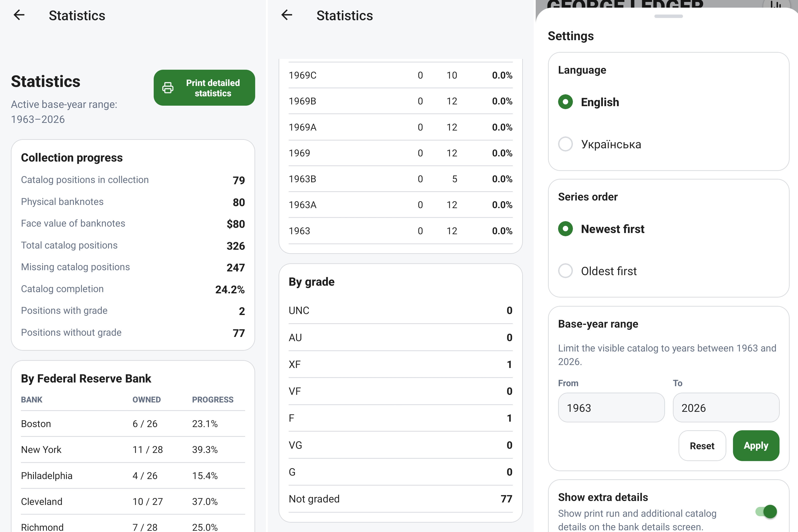Select the New York bank row
Viewport: 798px width, 532px height.
(x=133, y=449)
